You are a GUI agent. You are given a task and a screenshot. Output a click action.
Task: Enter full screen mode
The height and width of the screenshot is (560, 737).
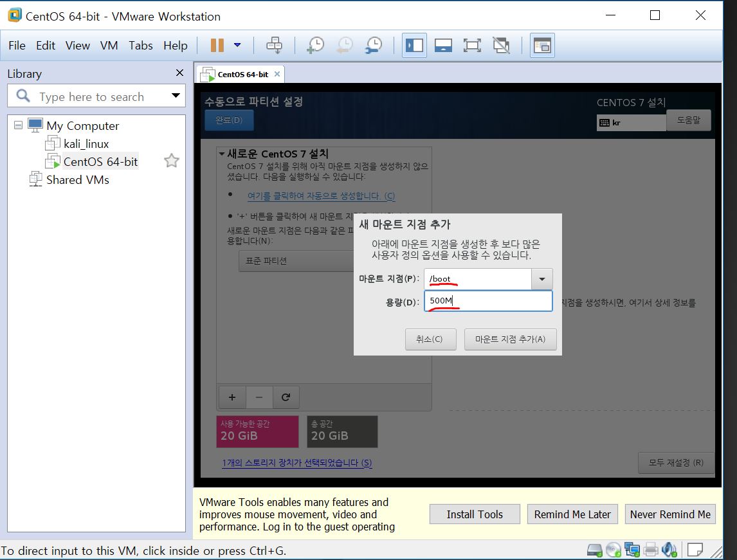tap(472, 45)
